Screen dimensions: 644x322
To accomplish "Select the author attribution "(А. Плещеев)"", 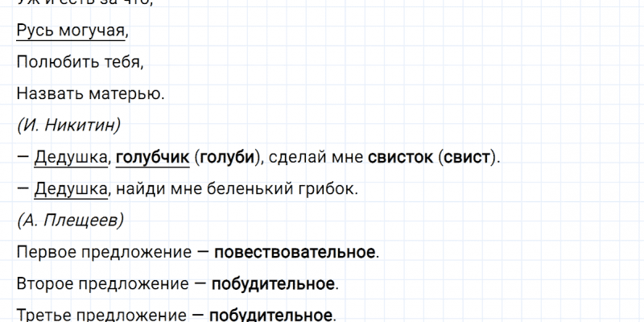I will coord(68,220).
